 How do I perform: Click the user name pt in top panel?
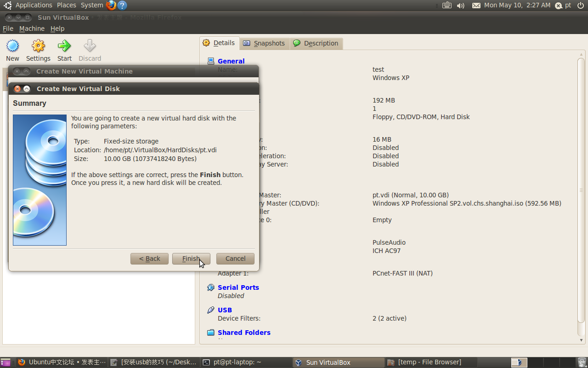tap(568, 5)
